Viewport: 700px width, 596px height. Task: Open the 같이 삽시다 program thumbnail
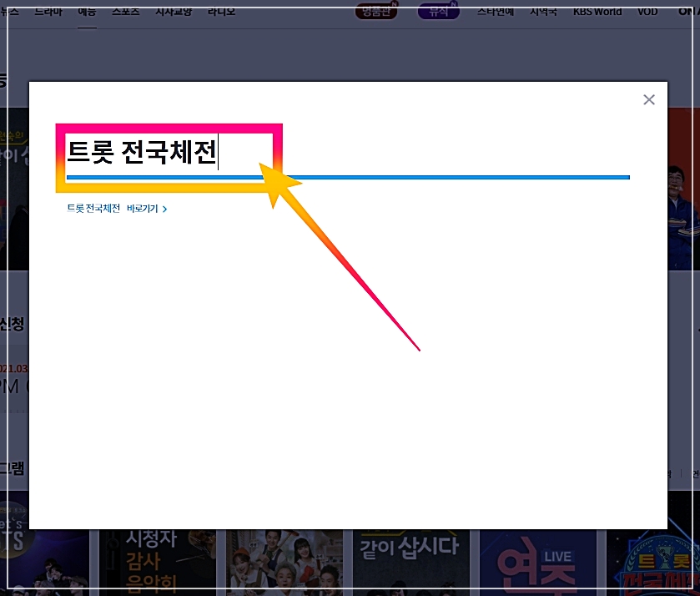(410, 562)
